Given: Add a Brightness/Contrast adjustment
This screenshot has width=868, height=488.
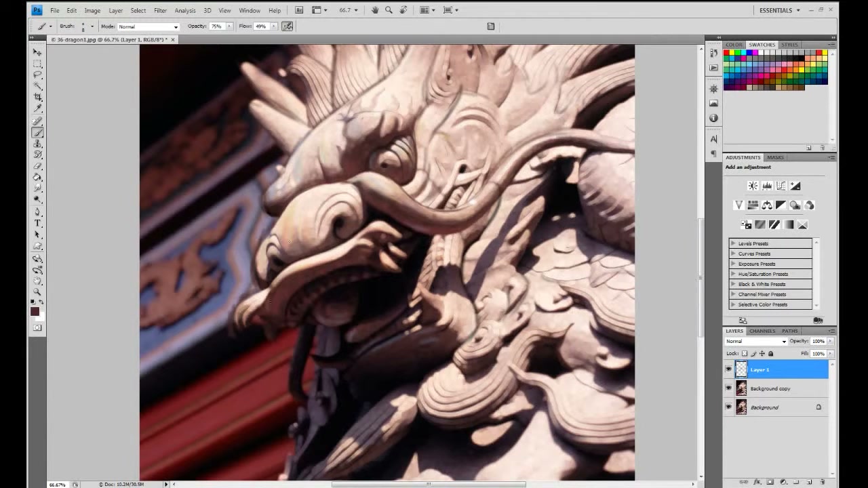Looking at the screenshot, I should [x=753, y=186].
